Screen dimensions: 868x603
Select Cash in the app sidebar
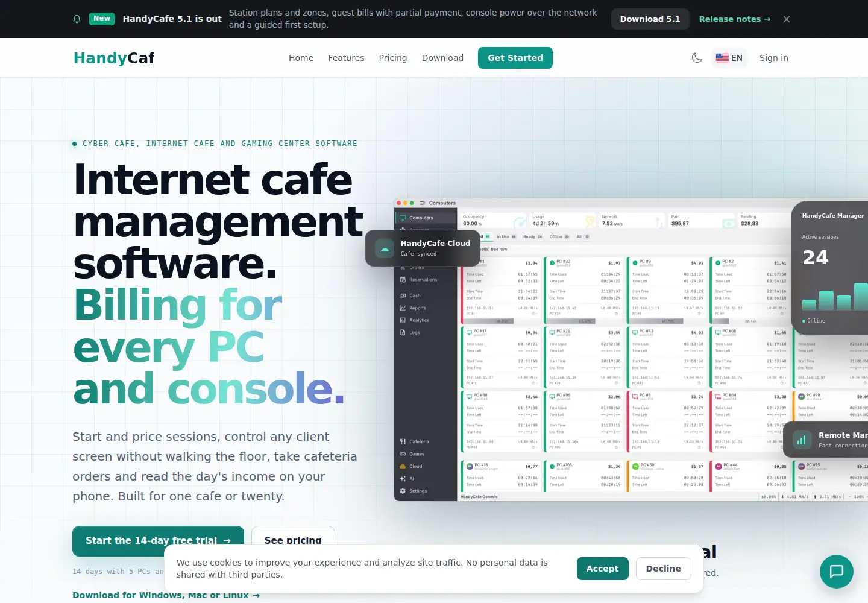[x=426, y=295]
